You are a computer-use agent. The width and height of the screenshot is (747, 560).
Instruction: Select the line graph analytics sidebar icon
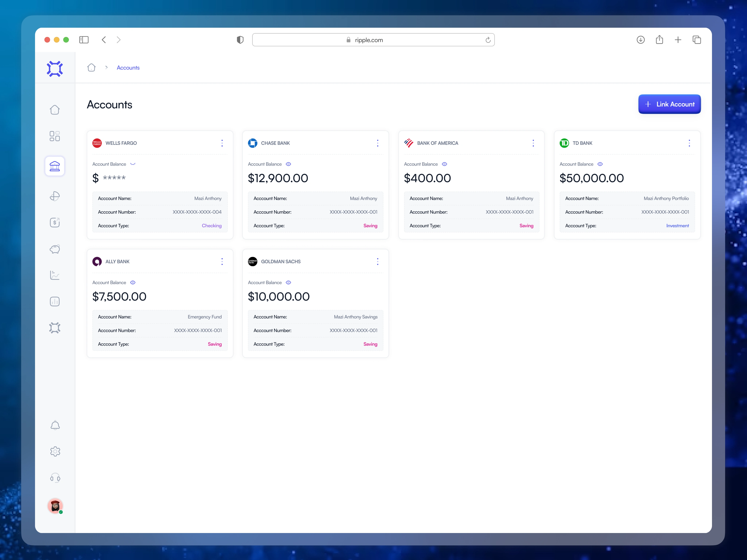coord(55,275)
